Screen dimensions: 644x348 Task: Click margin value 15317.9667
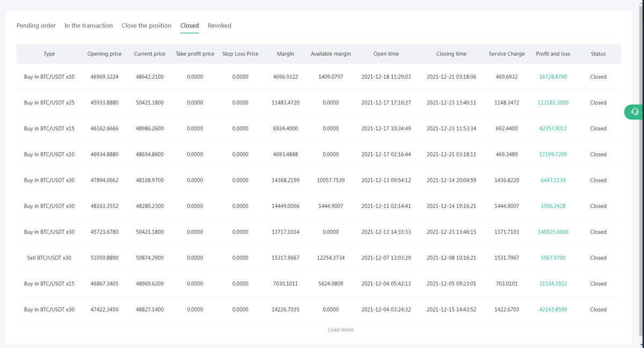coord(286,258)
